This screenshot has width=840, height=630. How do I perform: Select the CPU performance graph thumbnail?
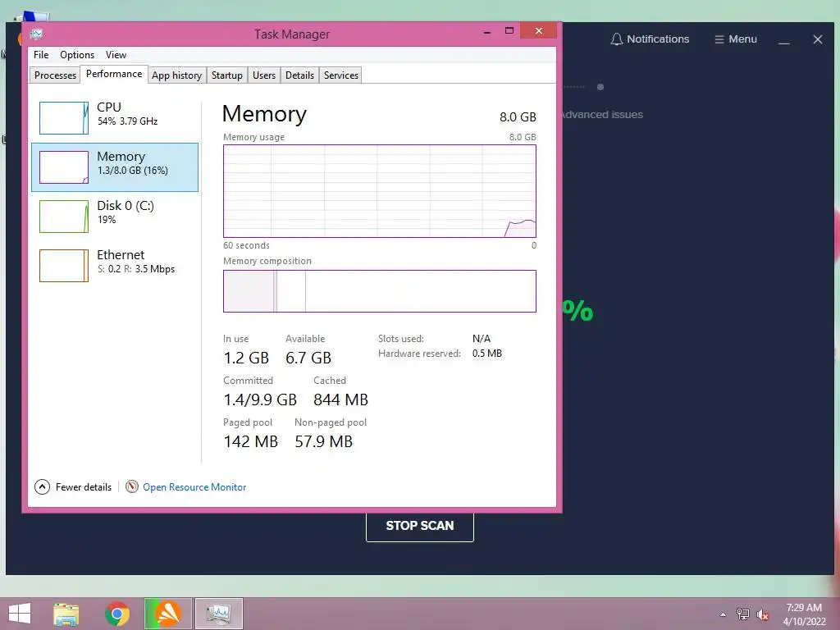click(x=64, y=118)
